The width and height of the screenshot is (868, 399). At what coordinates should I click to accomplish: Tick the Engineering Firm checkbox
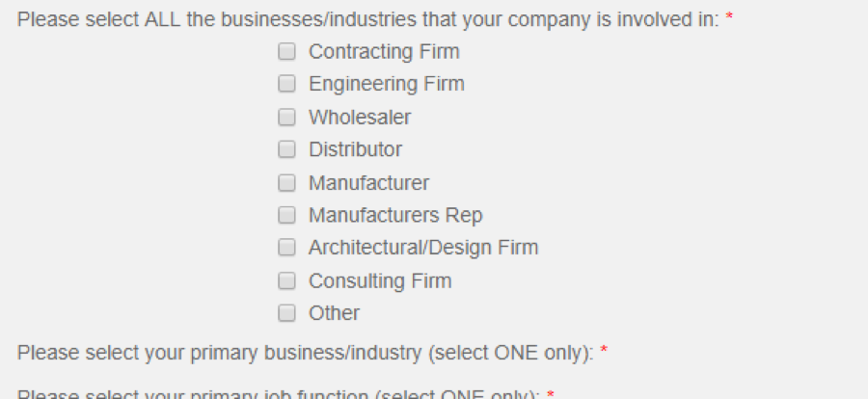[286, 84]
